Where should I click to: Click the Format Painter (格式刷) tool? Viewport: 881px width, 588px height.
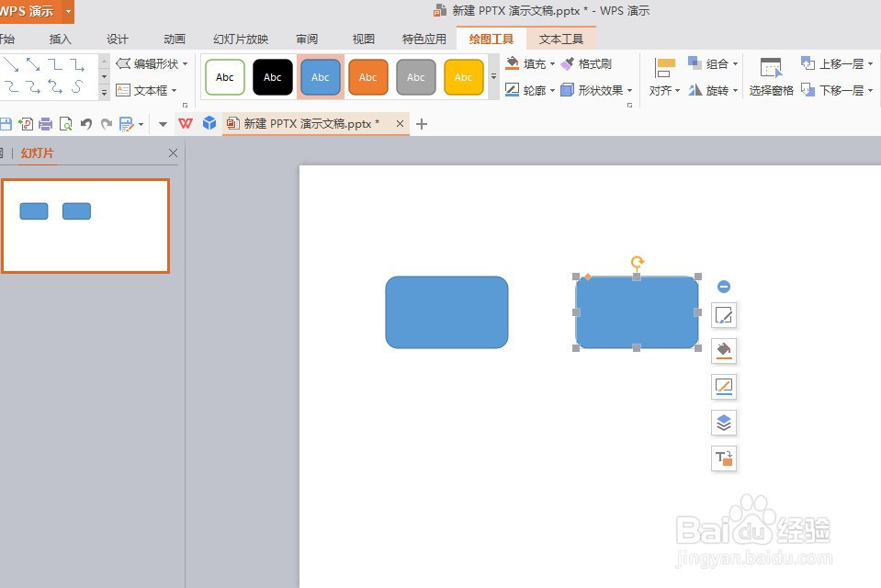point(586,64)
